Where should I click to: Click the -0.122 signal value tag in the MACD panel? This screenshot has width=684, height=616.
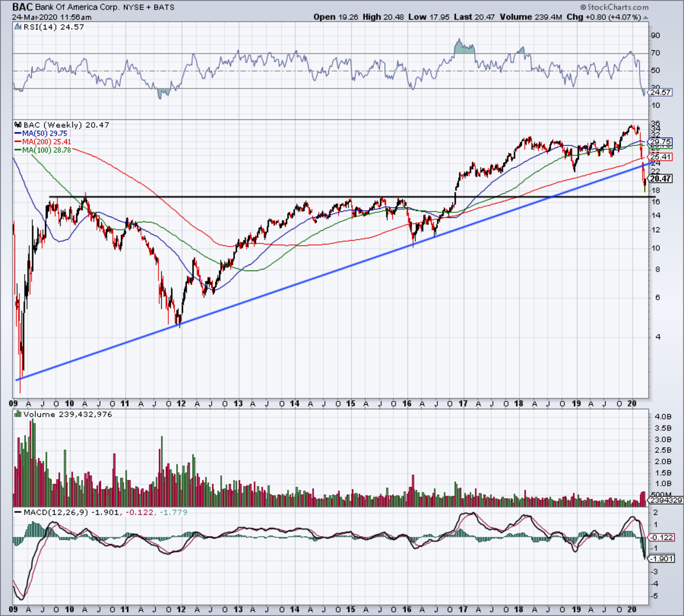coord(662,537)
